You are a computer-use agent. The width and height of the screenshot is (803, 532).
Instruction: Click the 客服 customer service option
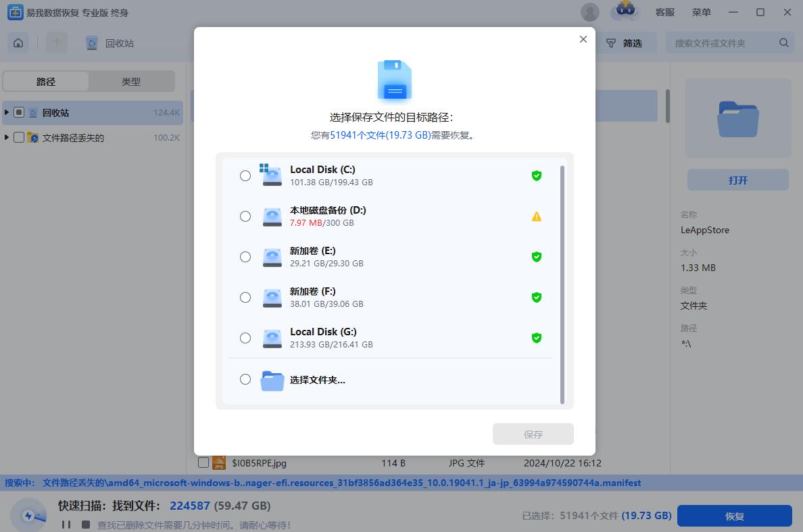click(665, 11)
